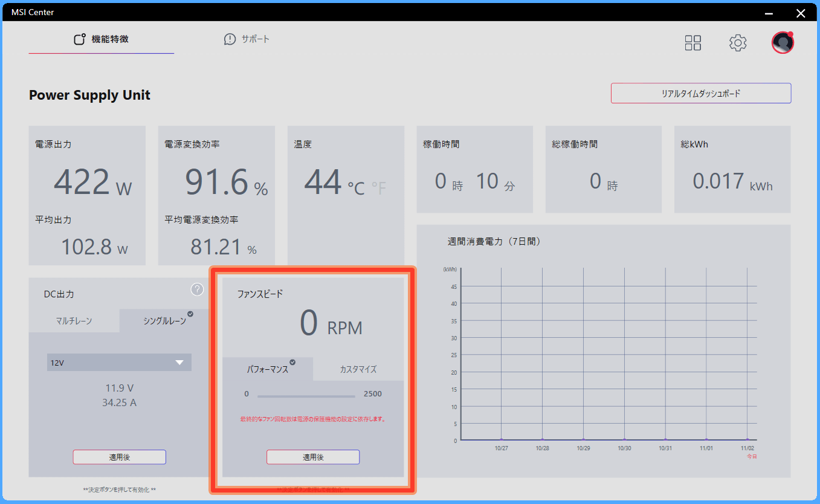
Task: Click the 34.25 A current reading
Action: click(x=119, y=402)
